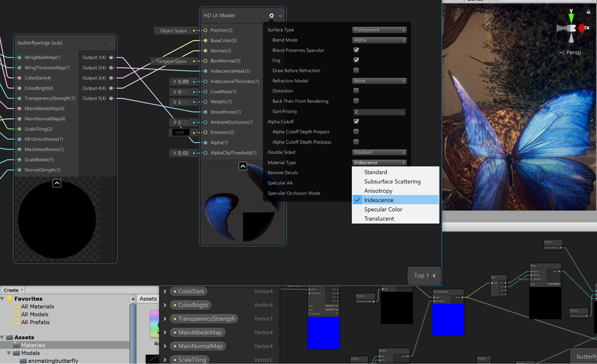Select Subsurface Scattering material type
The height and width of the screenshot is (364, 597).
pos(395,181)
